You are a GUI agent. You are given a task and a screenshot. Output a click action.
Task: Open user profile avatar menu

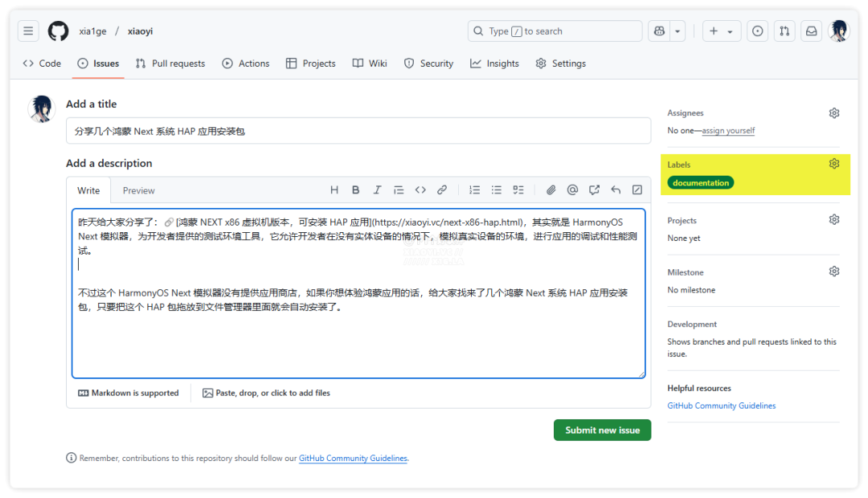[839, 31]
